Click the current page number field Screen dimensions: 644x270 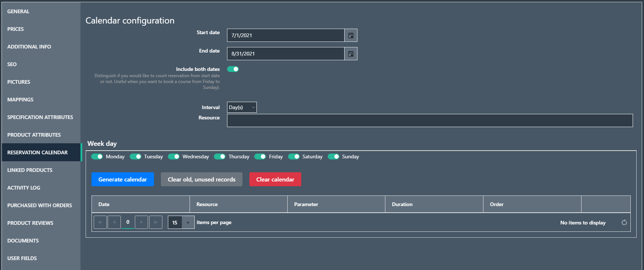(x=128, y=222)
